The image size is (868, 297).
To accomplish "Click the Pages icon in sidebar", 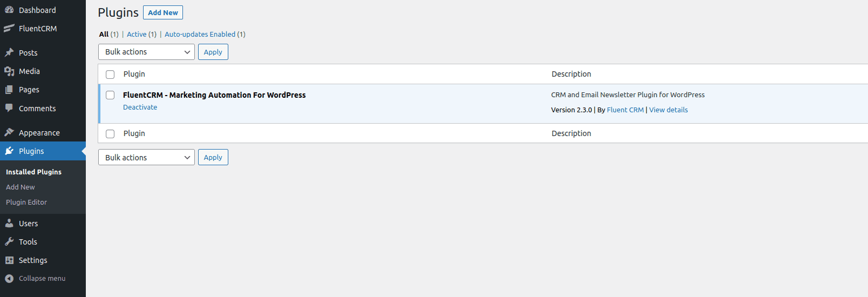I will pos(9,90).
